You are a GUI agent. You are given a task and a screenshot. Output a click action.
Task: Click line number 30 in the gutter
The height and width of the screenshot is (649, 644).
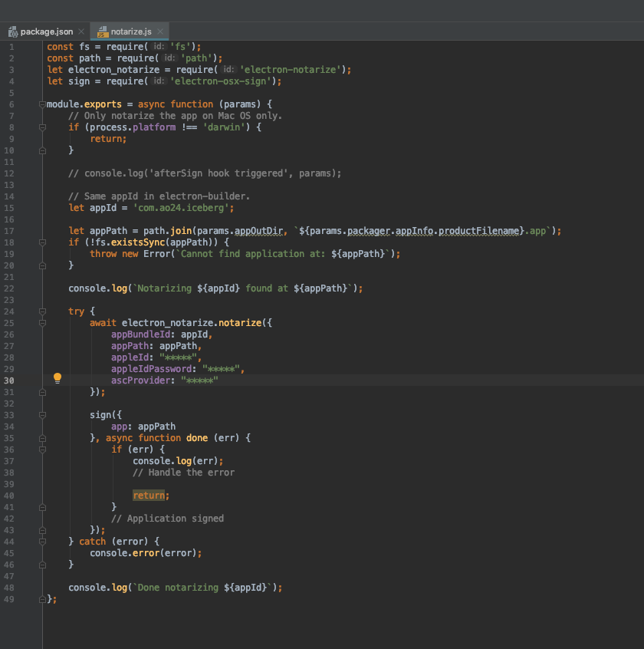click(11, 381)
